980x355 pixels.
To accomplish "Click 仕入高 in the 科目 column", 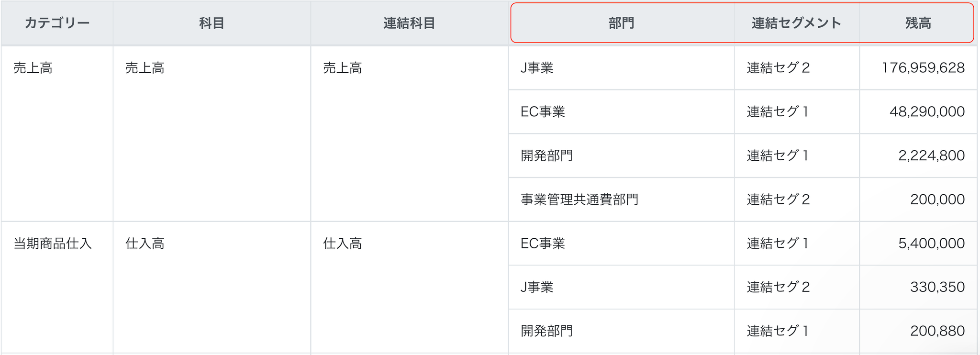I will (x=145, y=244).
